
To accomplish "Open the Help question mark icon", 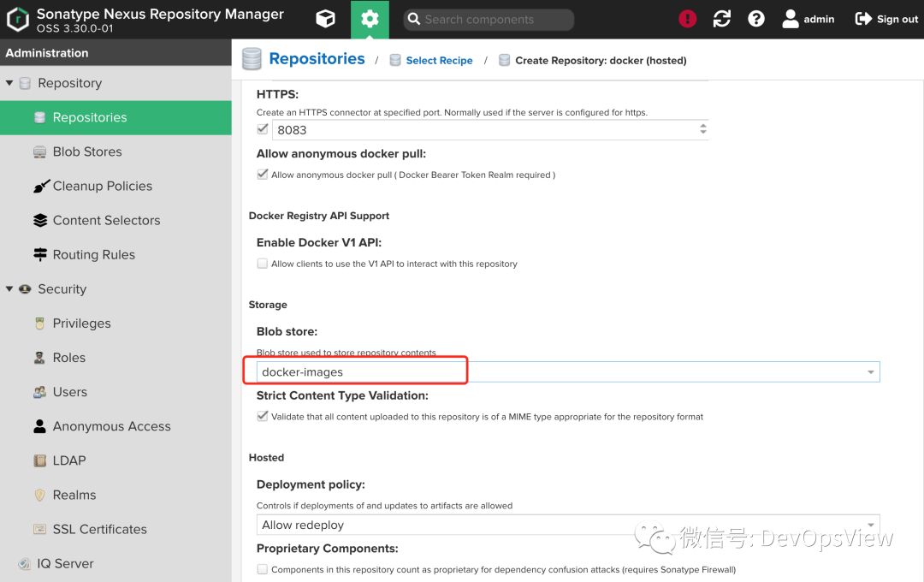I will coord(756,19).
